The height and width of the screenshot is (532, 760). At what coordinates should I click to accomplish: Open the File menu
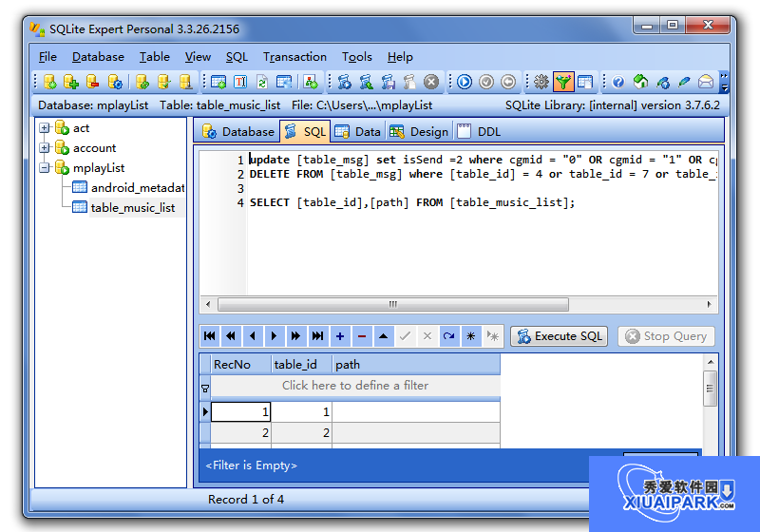tap(47, 57)
